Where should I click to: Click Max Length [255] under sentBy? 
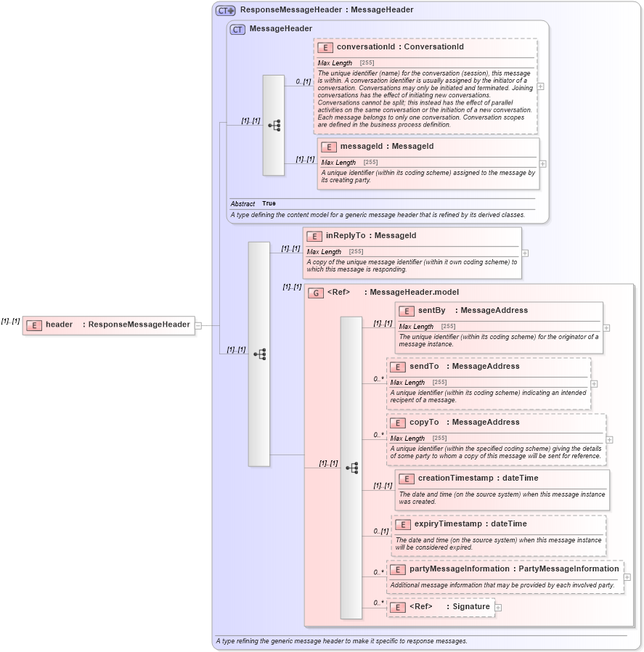pyautogui.click(x=427, y=327)
